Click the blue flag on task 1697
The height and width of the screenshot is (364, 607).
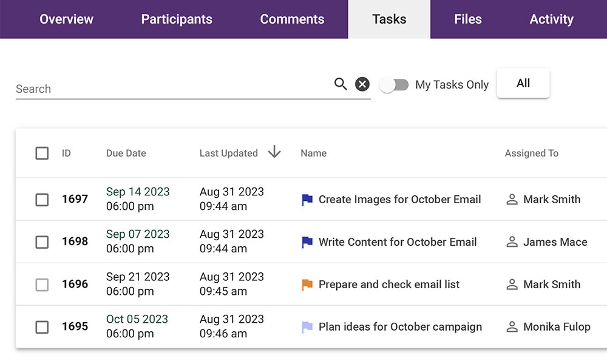307,200
